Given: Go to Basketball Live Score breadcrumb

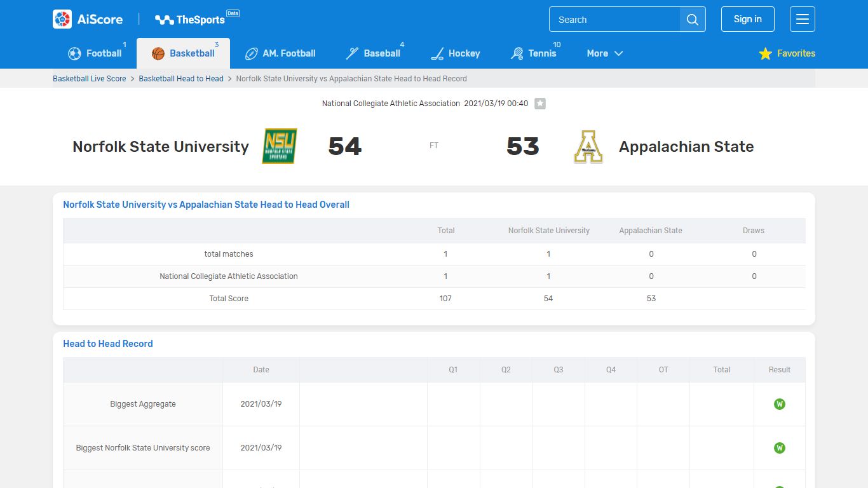Looking at the screenshot, I should tap(90, 79).
